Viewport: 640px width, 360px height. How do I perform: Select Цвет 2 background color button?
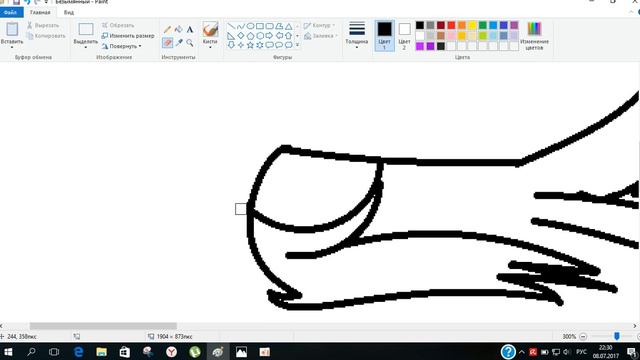point(404,36)
